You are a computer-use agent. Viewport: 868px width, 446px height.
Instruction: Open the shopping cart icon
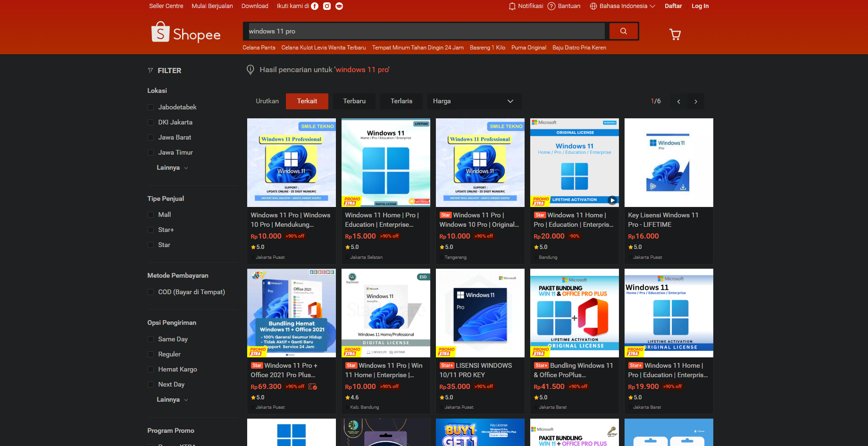[675, 34]
